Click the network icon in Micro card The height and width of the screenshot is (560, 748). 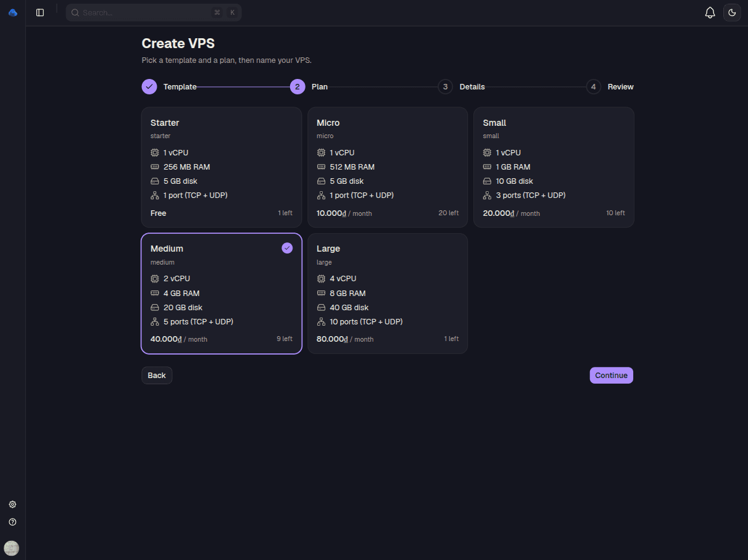(x=321, y=196)
